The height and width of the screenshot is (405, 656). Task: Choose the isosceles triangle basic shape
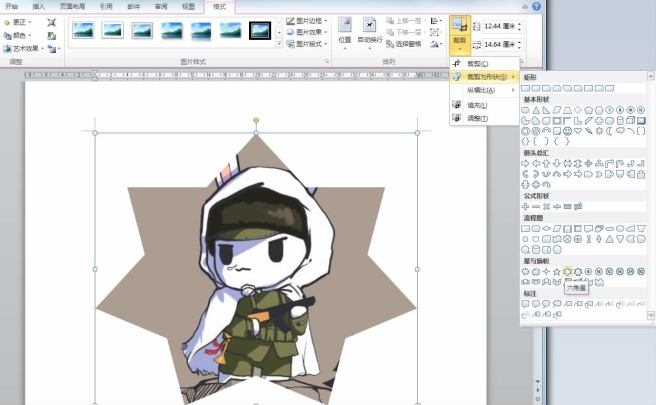(x=536, y=110)
